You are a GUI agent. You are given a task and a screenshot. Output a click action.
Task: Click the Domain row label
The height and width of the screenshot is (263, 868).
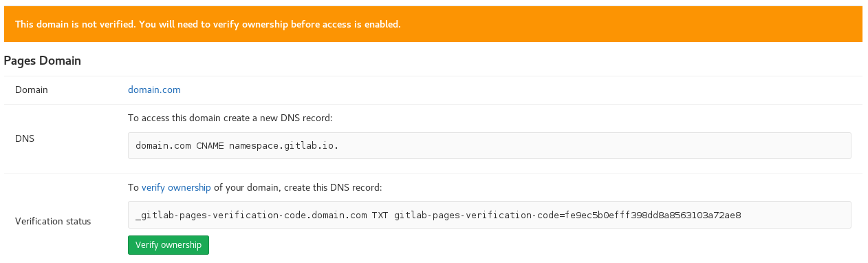click(32, 90)
